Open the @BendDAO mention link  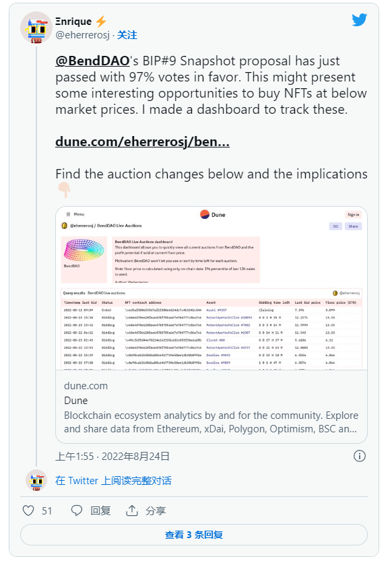tap(92, 61)
